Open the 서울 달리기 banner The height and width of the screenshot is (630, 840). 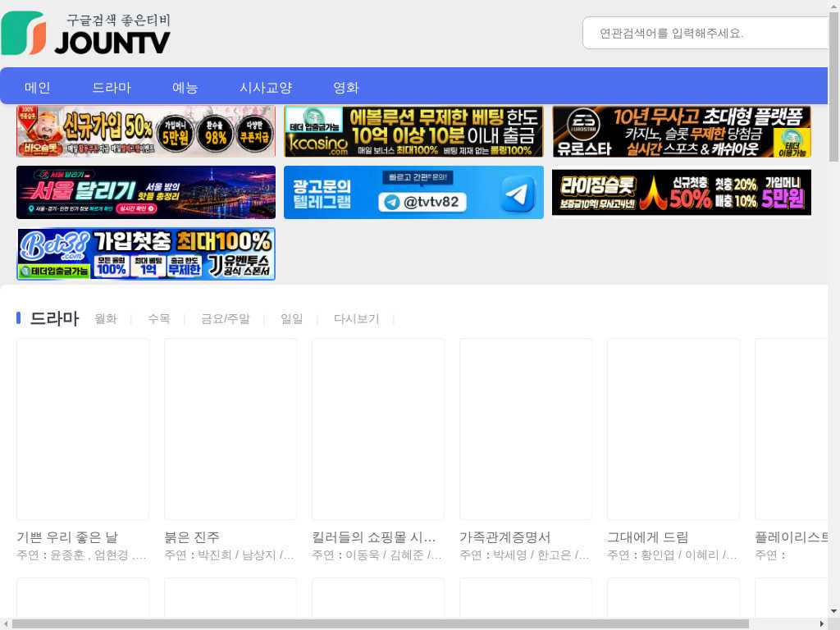pos(146,192)
